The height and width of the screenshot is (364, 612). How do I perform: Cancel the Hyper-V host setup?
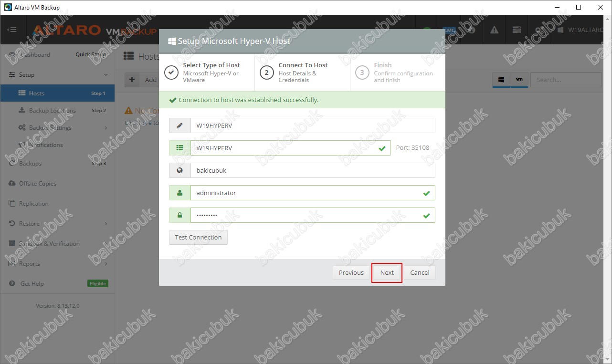pos(420,272)
